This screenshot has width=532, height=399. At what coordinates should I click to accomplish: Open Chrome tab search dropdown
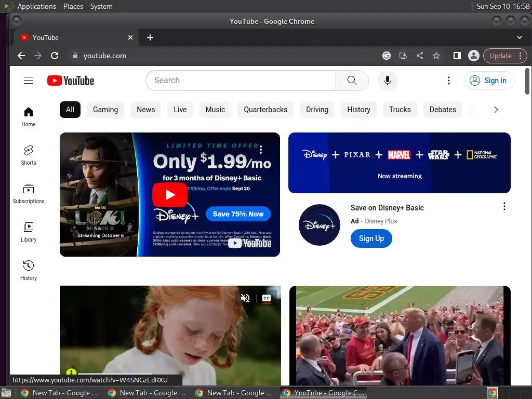pos(519,37)
